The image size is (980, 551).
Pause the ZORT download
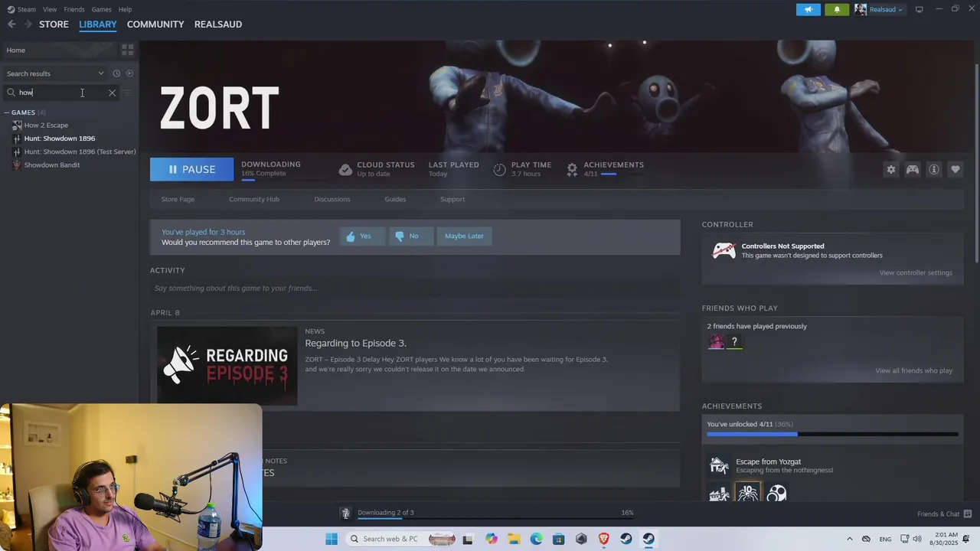(191, 169)
